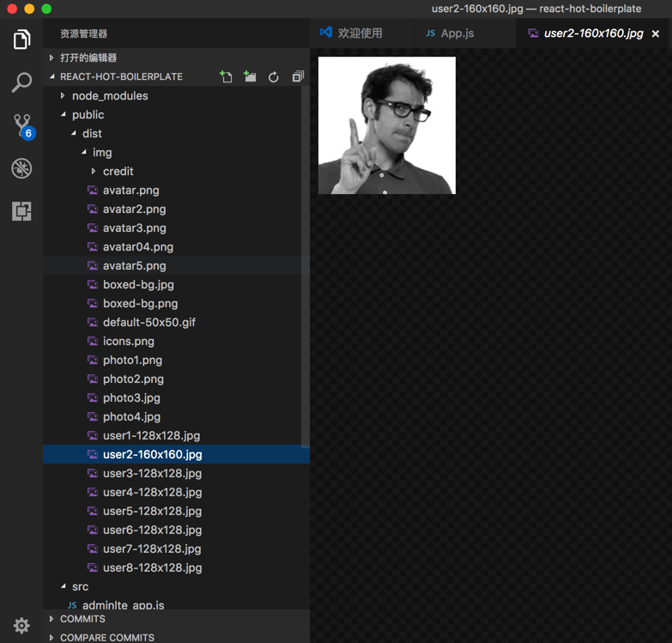This screenshot has height=643, width=672.
Task: Open boxed-bg.jpg in the file tree
Action: (x=176, y=285)
